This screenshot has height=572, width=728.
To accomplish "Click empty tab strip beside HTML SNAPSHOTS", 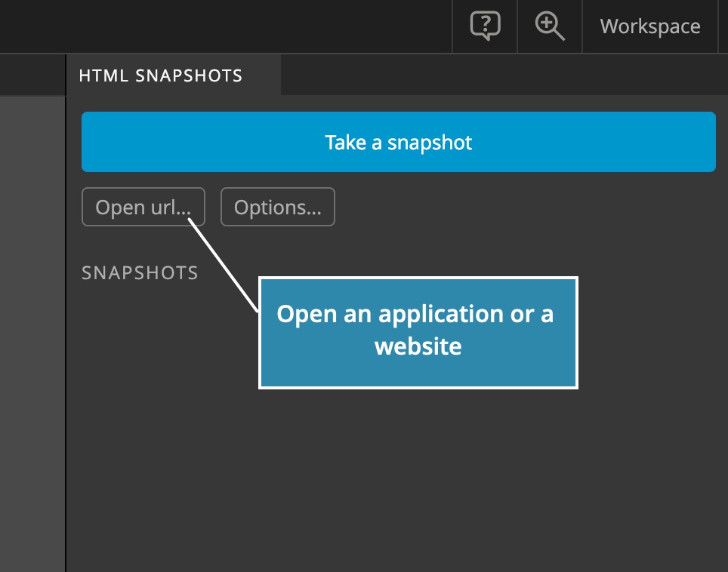I will [504, 75].
